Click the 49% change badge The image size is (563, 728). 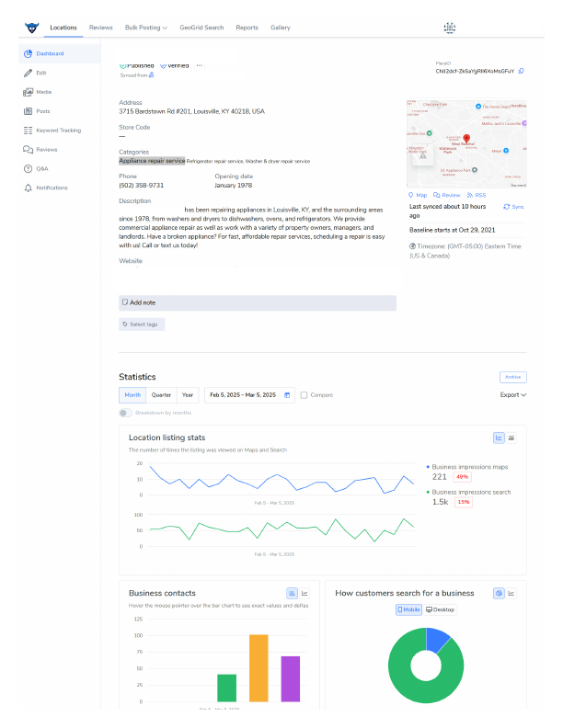tap(462, 477)
